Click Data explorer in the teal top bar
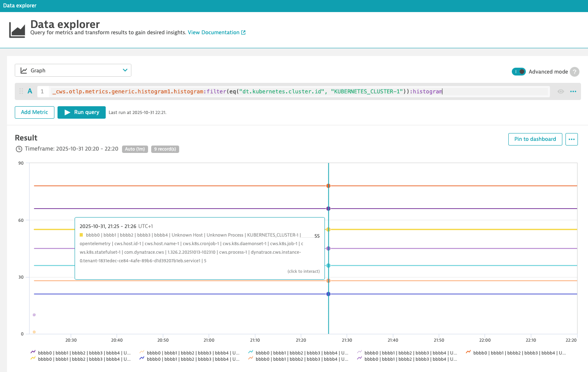This screenshot has height=372, width=588. point(20,5)
